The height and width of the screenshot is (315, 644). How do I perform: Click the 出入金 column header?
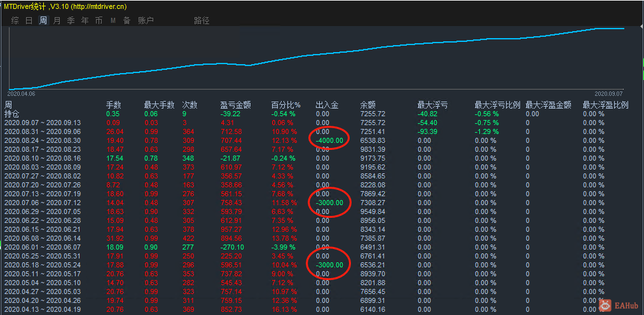(x=327, y=105)
